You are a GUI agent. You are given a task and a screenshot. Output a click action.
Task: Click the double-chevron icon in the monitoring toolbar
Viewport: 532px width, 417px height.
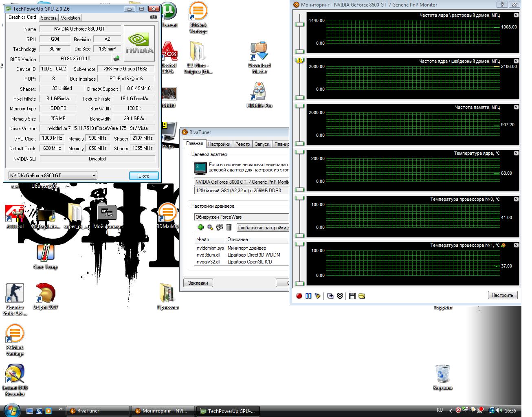[x=340, y=296]
